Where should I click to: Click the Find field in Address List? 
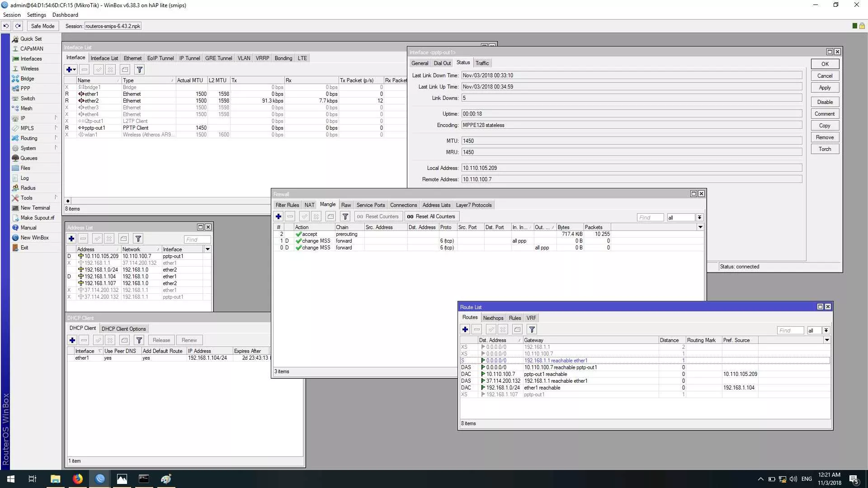(197, 239)
